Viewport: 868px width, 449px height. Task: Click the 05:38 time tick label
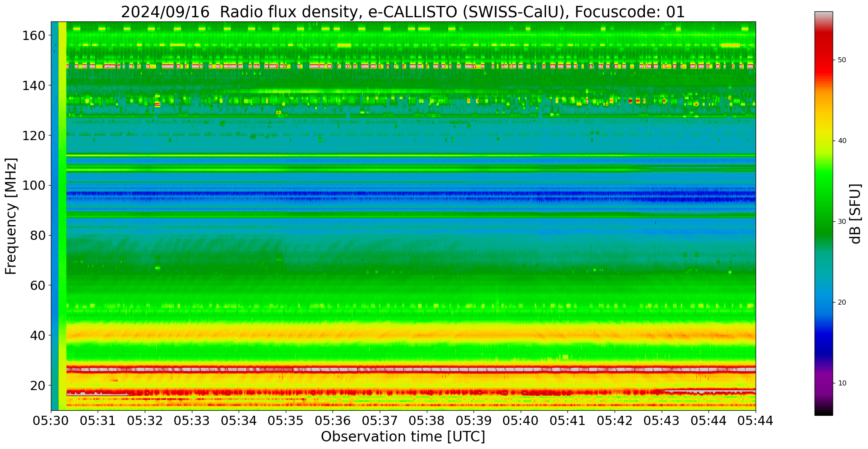[x=427, y=420]
